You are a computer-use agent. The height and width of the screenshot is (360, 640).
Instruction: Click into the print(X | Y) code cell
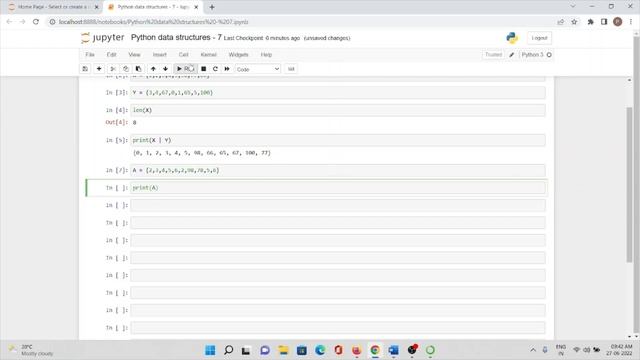(338, 140)
